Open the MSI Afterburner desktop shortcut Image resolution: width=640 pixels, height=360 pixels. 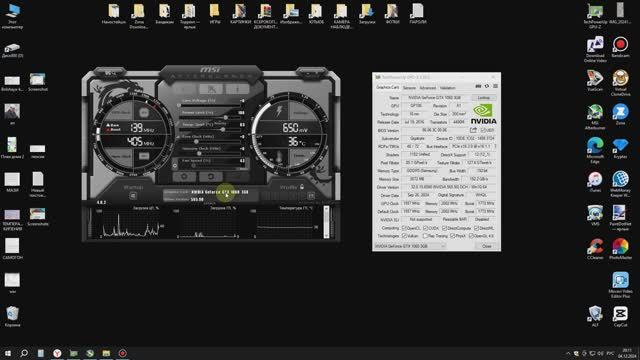point(595,117)
